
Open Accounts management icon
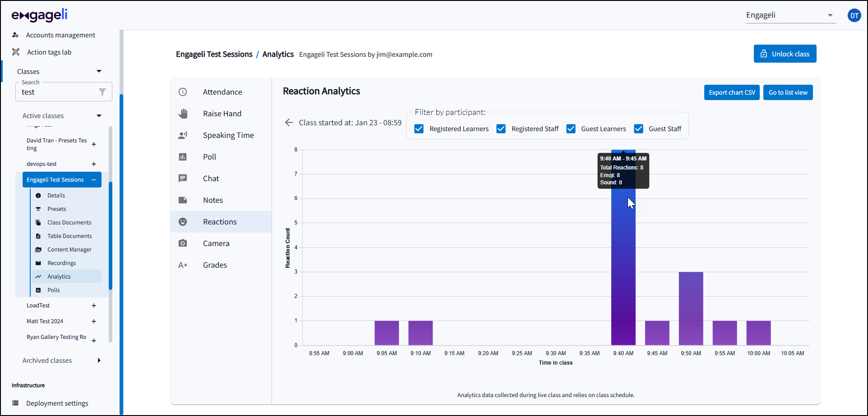(x=15, y=35)
